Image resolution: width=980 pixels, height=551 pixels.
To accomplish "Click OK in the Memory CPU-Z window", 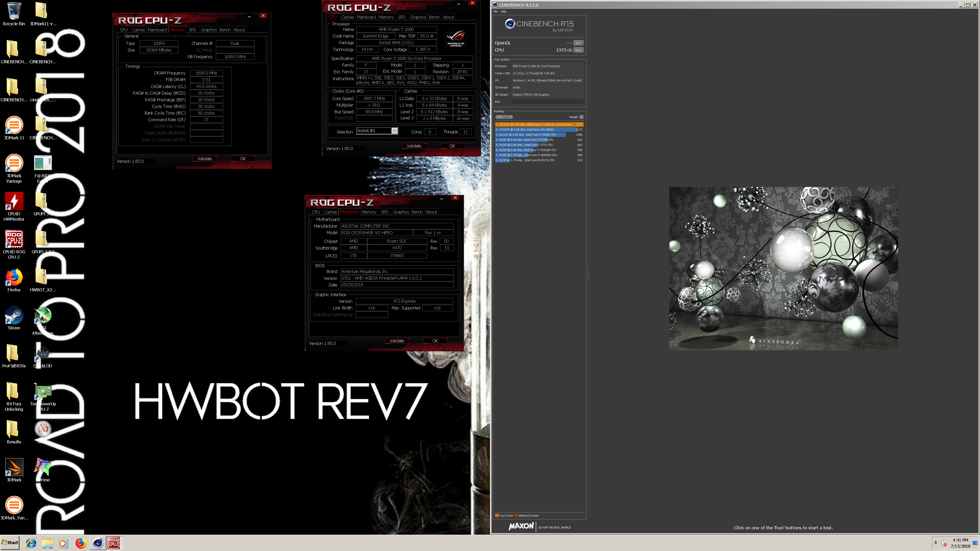I will [243, 159].
